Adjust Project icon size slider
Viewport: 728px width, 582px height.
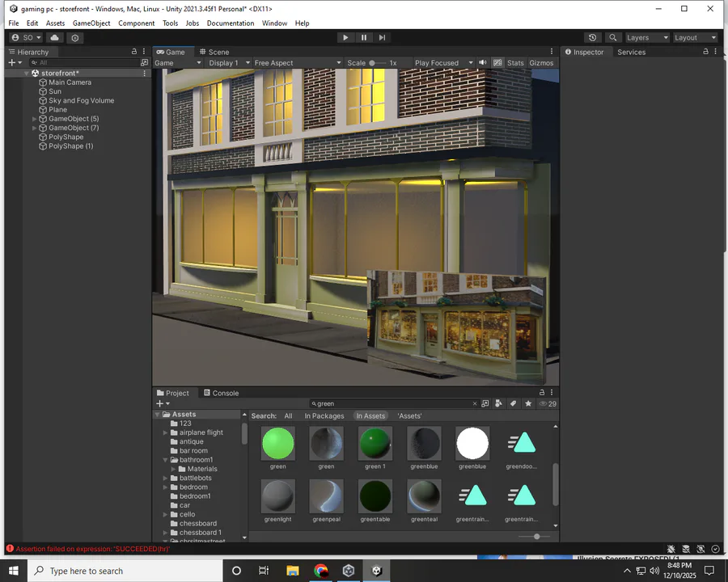(534, 537)
